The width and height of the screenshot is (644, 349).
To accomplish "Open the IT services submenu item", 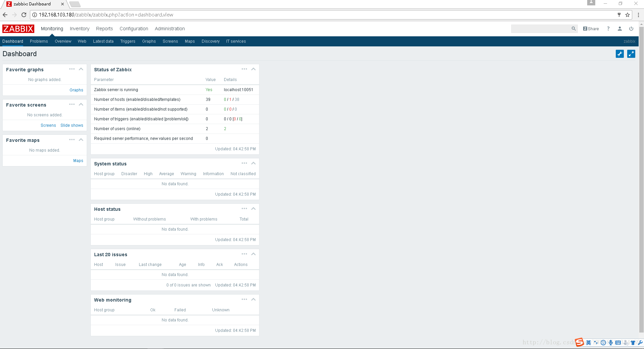I will (x=236, y=41).
